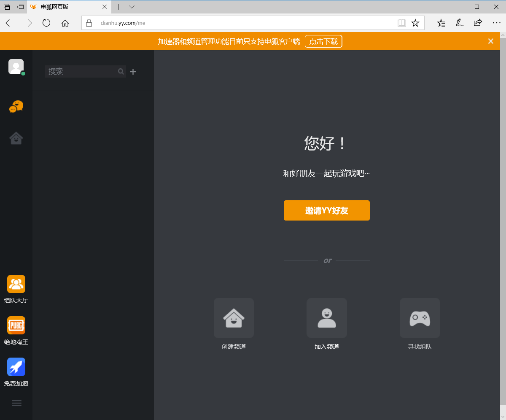Open favorites hub list icon

[441, 23]
